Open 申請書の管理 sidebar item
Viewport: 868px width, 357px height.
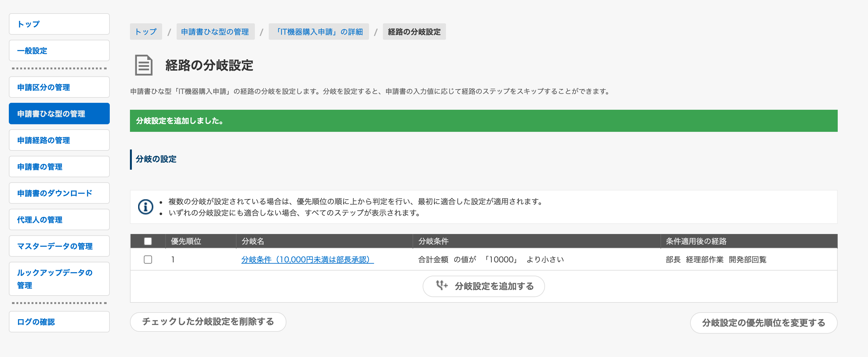point(59,167)
